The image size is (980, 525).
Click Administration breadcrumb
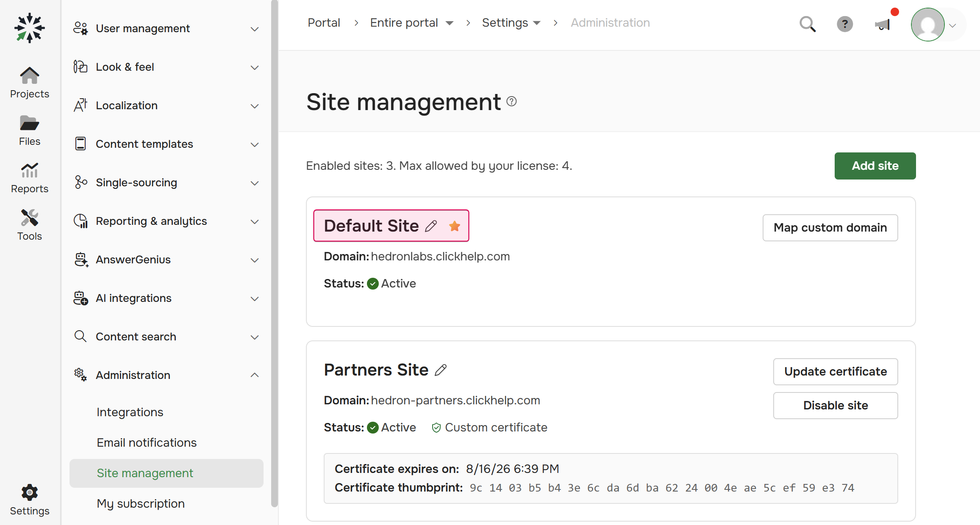pos(610,22)
